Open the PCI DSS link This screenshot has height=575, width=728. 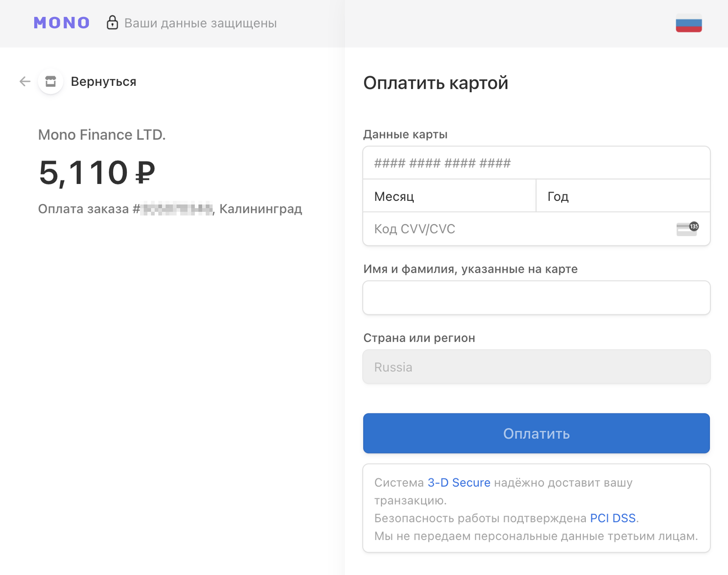pyautogui.click(x=613, y=518)
